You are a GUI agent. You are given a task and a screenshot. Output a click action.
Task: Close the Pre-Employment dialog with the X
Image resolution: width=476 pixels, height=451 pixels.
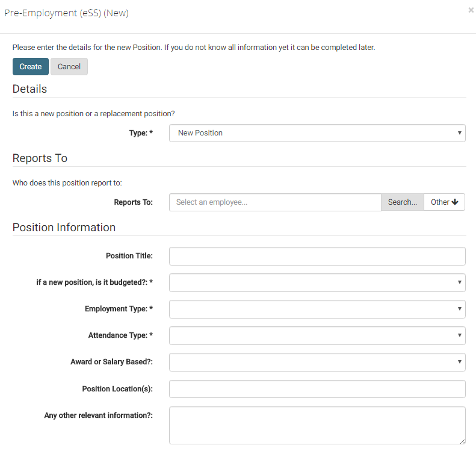click(x=471, y=10)
